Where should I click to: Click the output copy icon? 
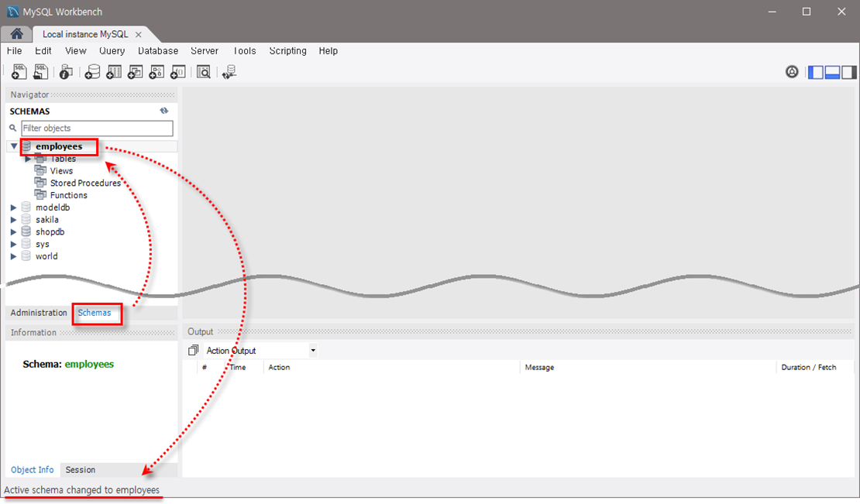(x=193, y=350)
